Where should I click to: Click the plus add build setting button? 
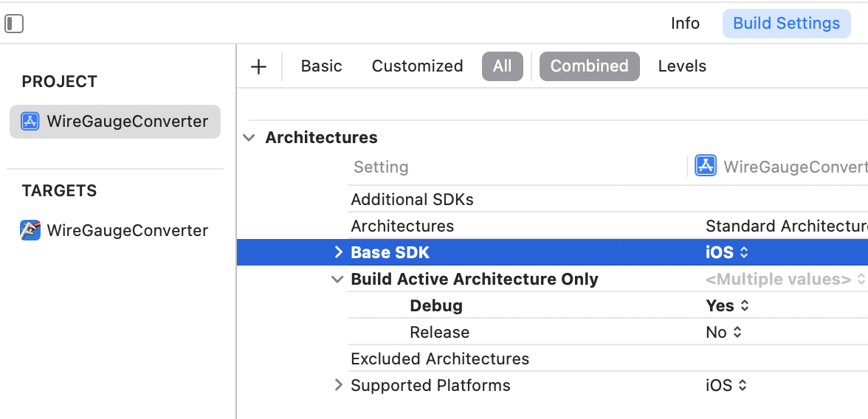coord(258,67)
